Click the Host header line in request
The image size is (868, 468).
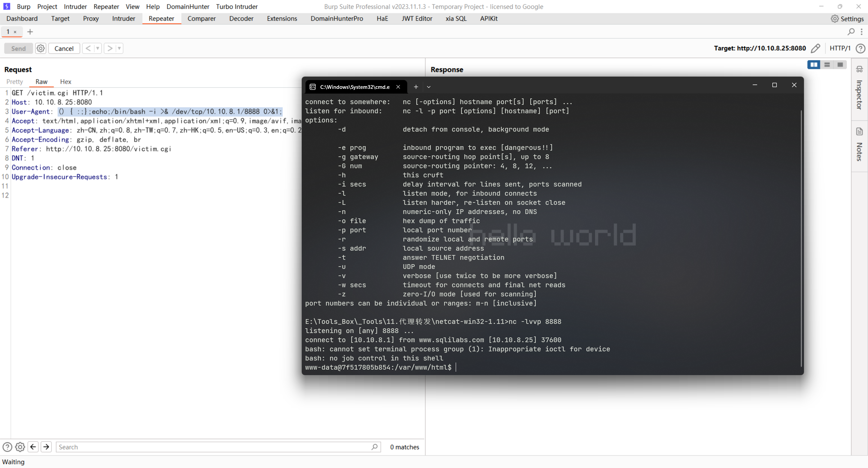pyautogui.click(x=52, y=102)
